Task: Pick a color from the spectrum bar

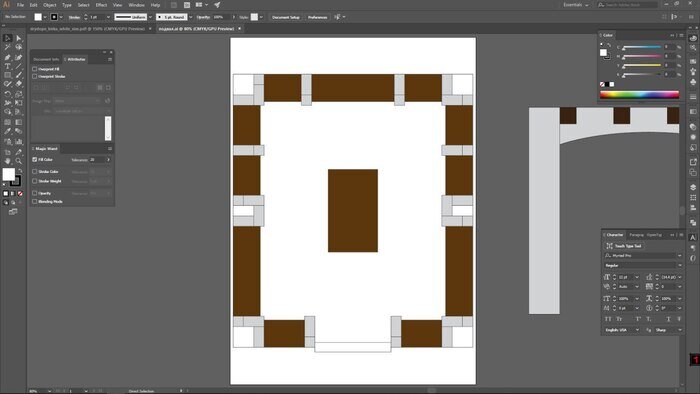Action: (x=639, y=95)
